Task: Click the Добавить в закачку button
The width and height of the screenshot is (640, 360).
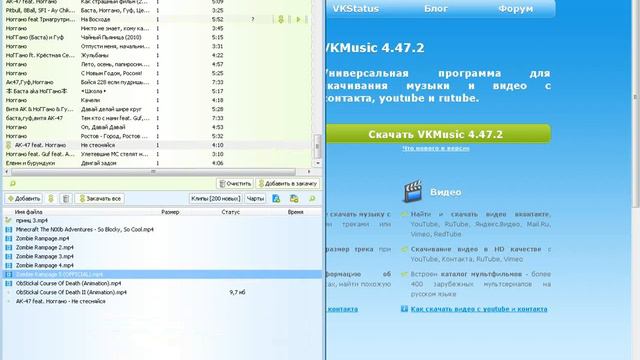Action: click(x=288, y=184)
